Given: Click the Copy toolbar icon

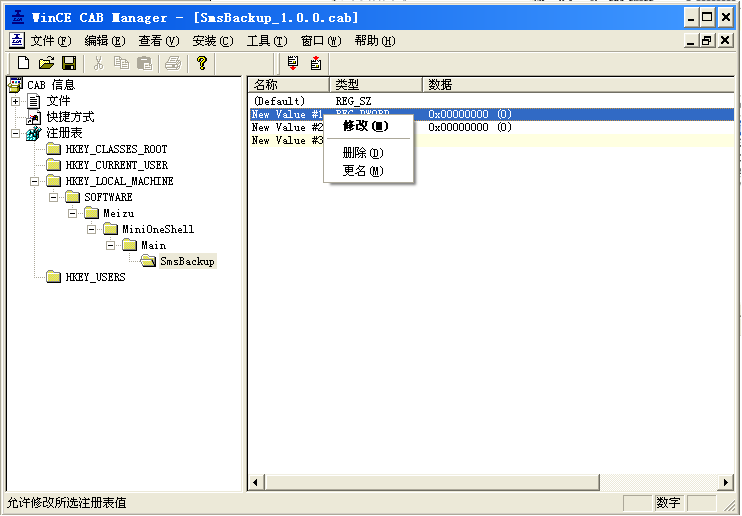Looking at the screenshot, I should click(x=122, y=63).
